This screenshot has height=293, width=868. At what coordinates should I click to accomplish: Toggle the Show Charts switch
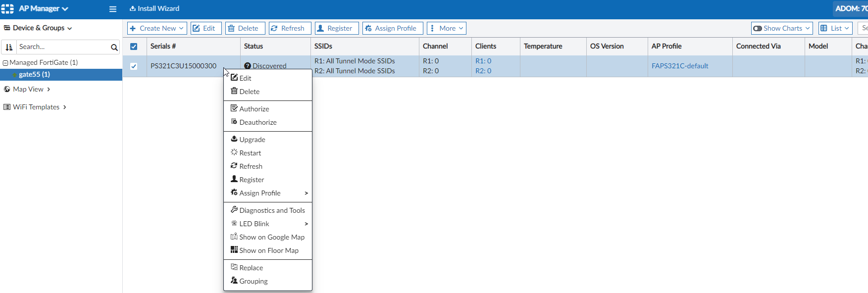click(x=758, y=28)
